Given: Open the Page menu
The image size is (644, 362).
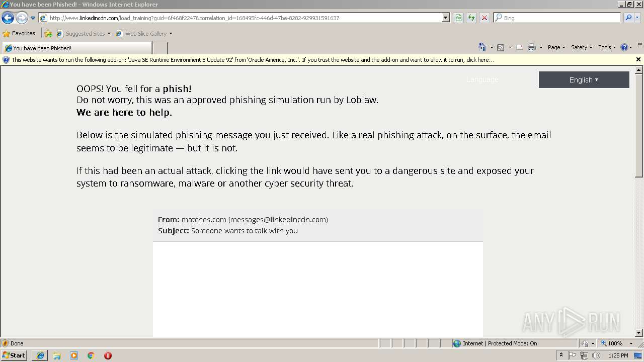Looking at the screenshot, I should [x=556, y=47].
